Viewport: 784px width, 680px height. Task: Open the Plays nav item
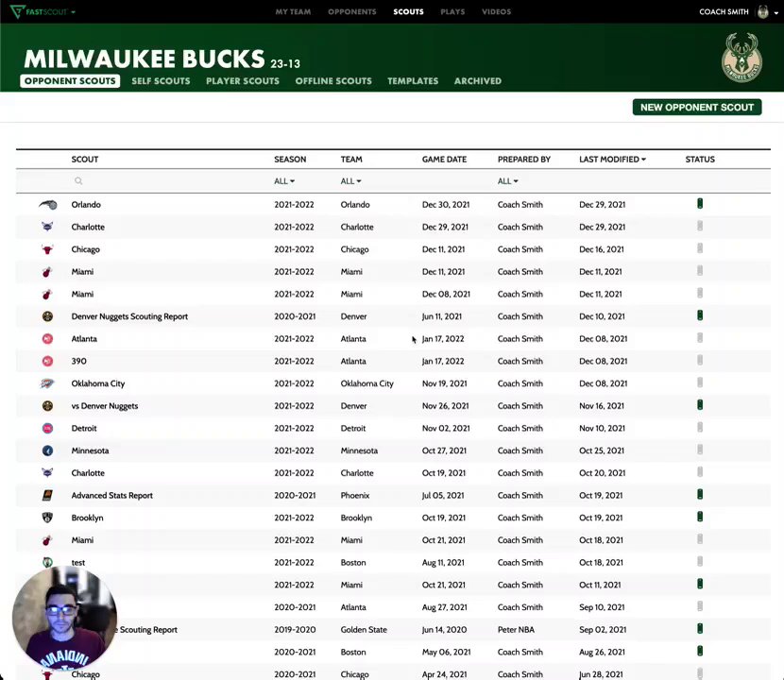(x=452, y=11)
